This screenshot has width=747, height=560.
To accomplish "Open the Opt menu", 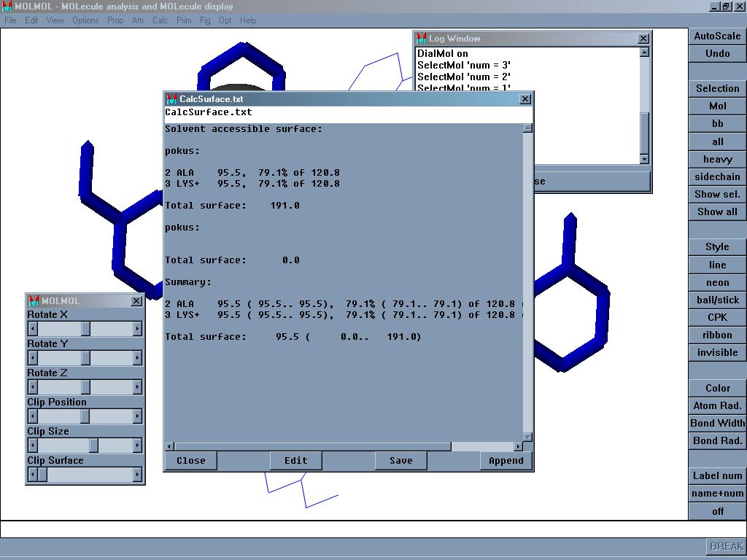I will [x=225, y=20].
